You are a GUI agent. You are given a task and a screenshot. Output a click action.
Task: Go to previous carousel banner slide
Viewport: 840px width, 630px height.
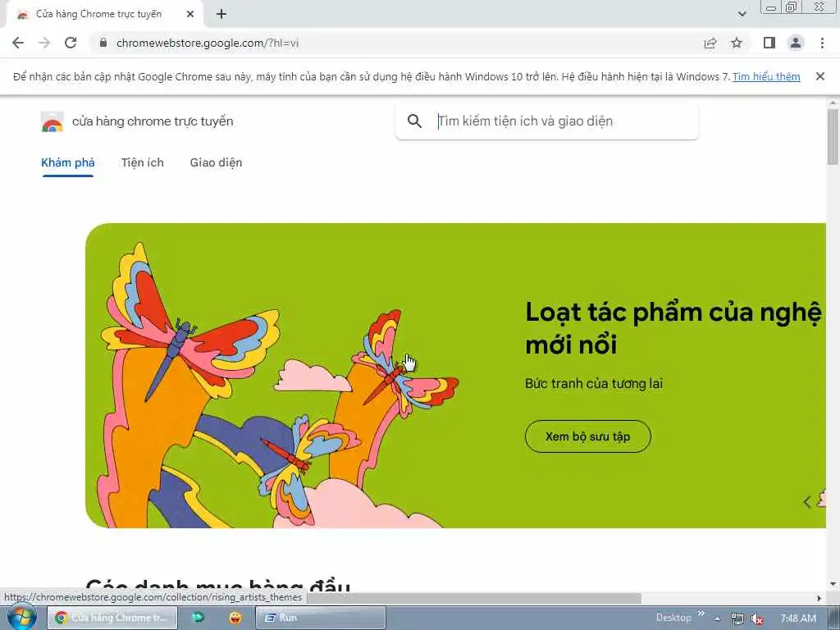(807, 502)
